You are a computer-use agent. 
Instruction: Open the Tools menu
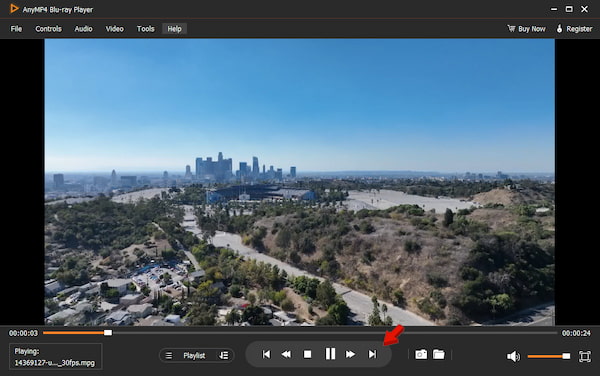pos(145,29)
